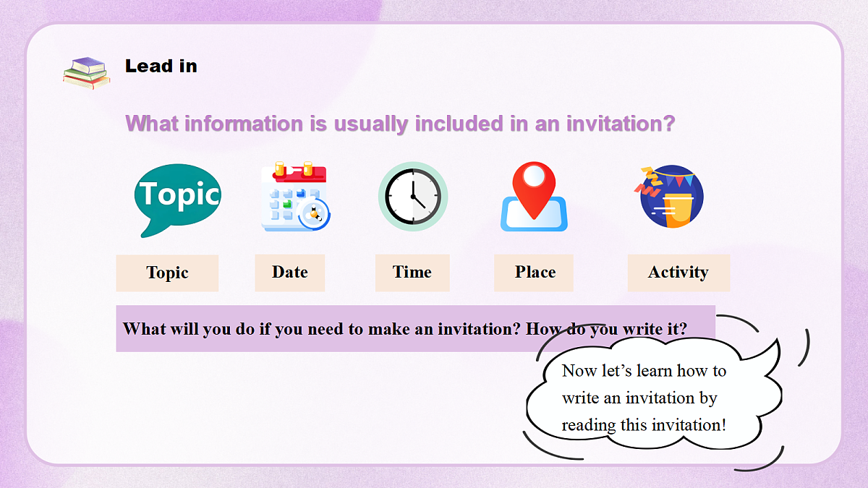Click the calendar Date icon

click(x=295, y=196)
